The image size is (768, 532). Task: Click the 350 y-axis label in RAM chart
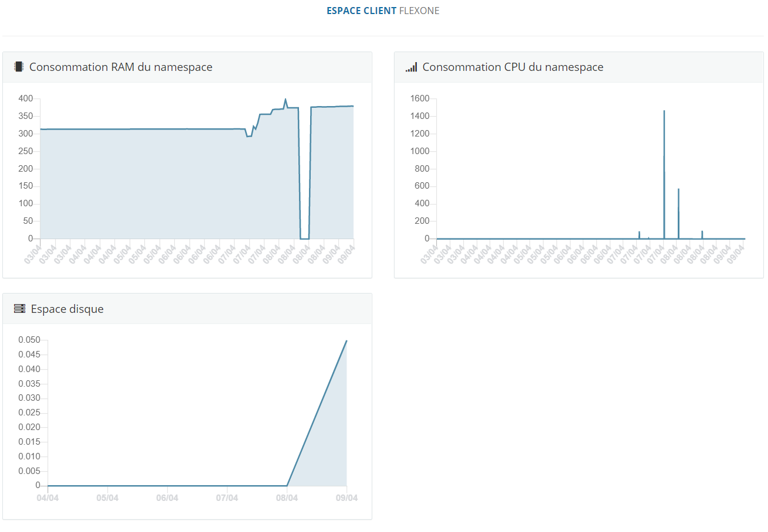[x=25, y=116]
